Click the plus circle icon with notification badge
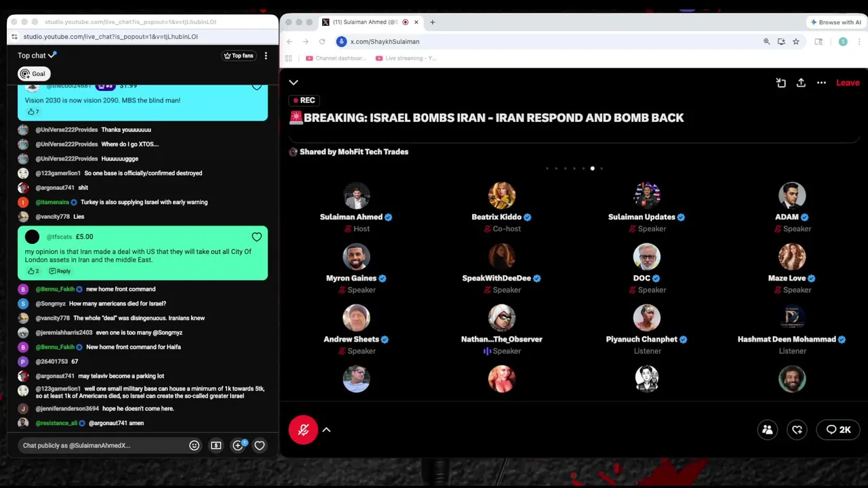The height and width of the screenshot is (488, 868). (238, 445)
